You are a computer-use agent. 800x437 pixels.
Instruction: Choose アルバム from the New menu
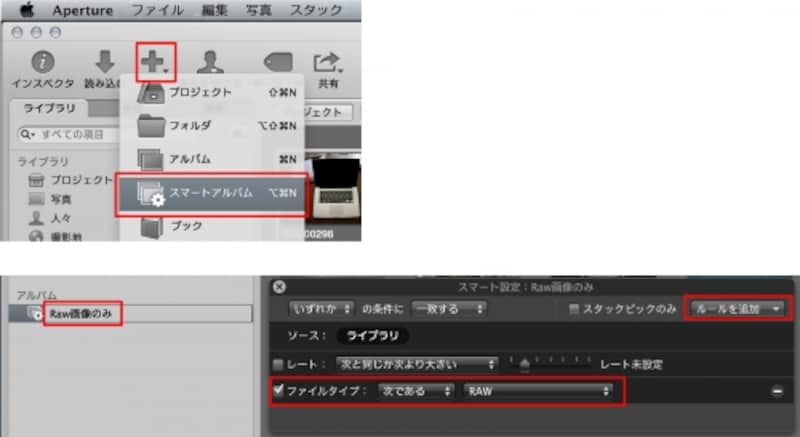click(212, 159)
